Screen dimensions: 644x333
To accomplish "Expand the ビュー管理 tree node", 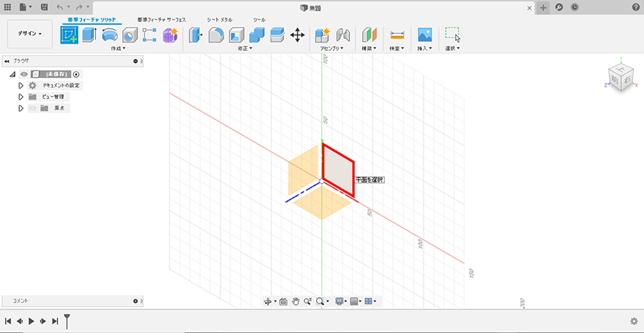I will tap(21, 97).
